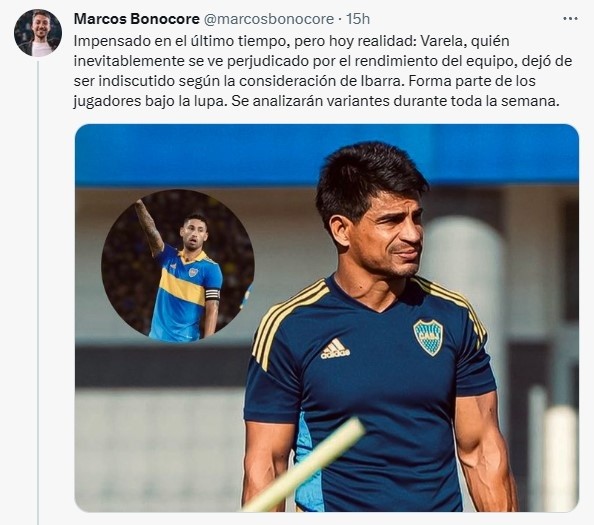Open the 15h timestamp permalink
The image size is (594, 525).
(358, 19)
